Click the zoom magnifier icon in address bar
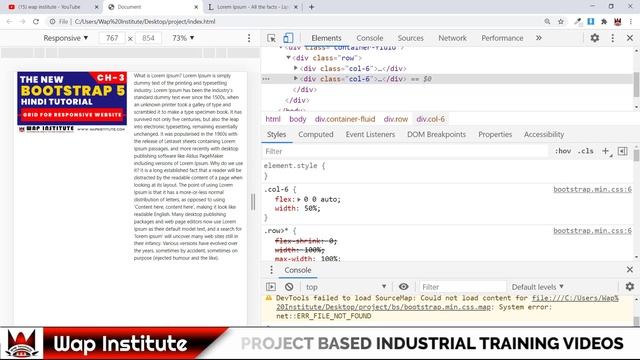This screenshot has width=640, height=360. (x=547, y=21)
